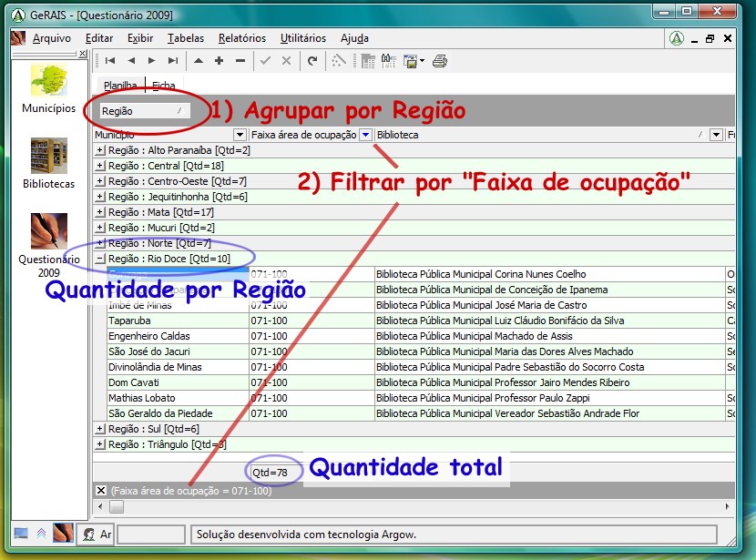Image resolution: width=756 pixels, height=560 pixels.
Task: Print using the printer icon
Action: (x=440, y=61)
